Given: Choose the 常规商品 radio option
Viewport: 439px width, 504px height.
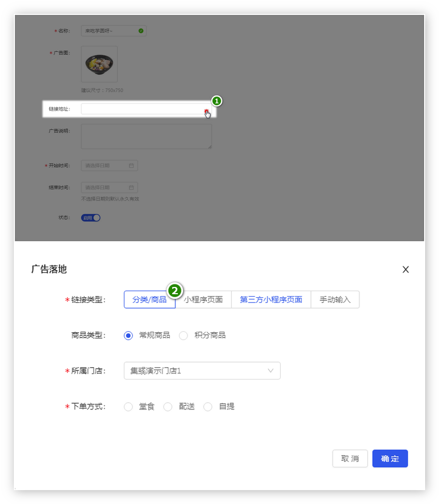Looking at the screenshot, I should pyautogui.click(x=128, y=335).
